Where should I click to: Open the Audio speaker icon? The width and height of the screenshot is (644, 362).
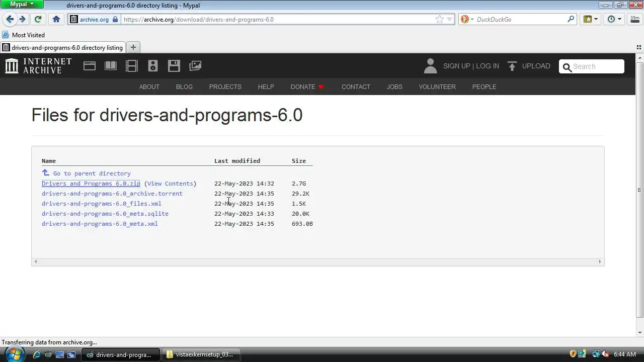(153, 66)
